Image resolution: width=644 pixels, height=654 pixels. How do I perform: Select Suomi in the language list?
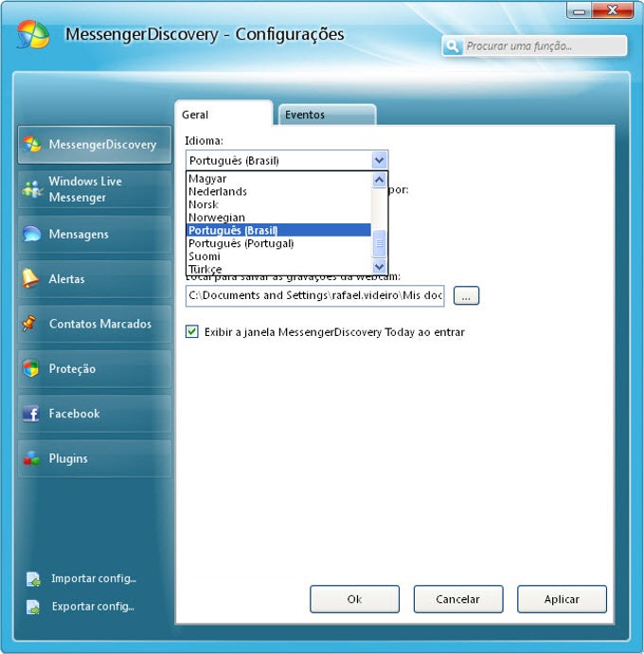[278, 256]
